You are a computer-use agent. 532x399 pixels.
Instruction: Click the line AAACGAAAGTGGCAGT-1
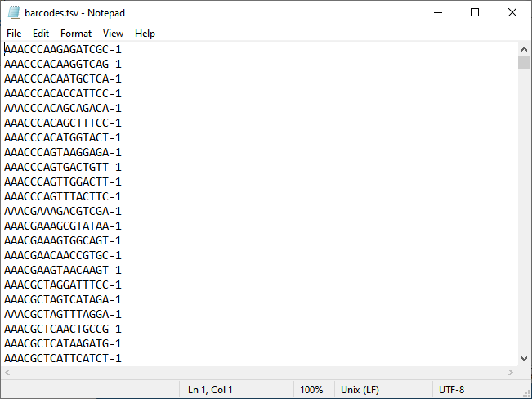click(63, 240)
